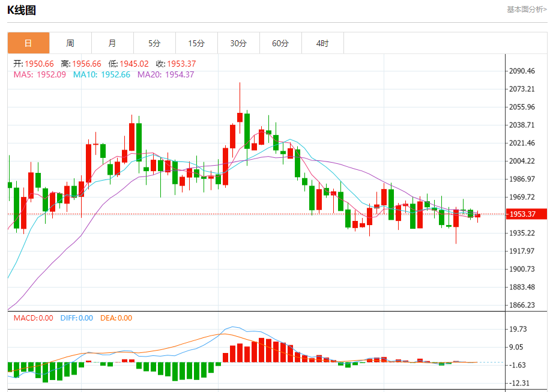Click the -1.63 MACD axis label

(x=517, y=365)
